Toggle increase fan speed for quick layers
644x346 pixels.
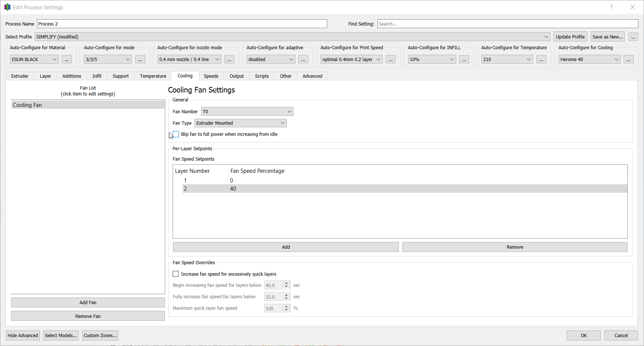click(176, 274)
